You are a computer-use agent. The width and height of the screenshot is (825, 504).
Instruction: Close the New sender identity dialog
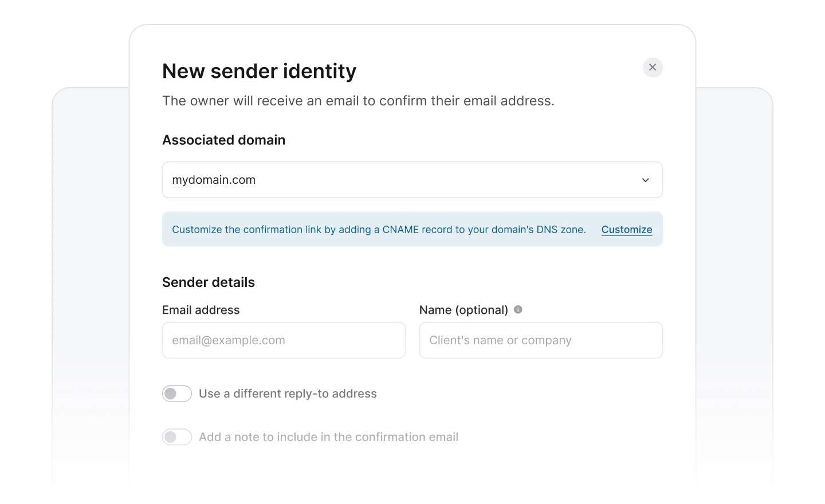(x=653, y=68)
